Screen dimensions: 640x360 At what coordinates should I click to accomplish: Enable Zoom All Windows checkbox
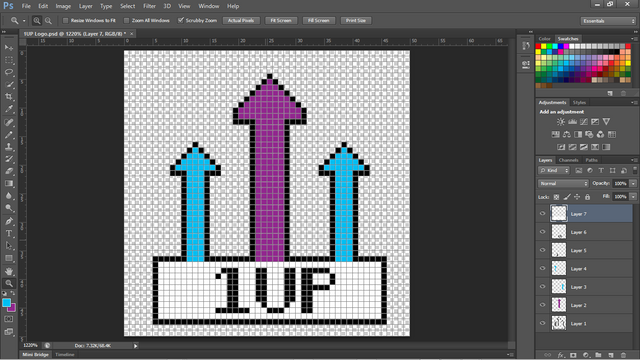[x=126, y=20]
